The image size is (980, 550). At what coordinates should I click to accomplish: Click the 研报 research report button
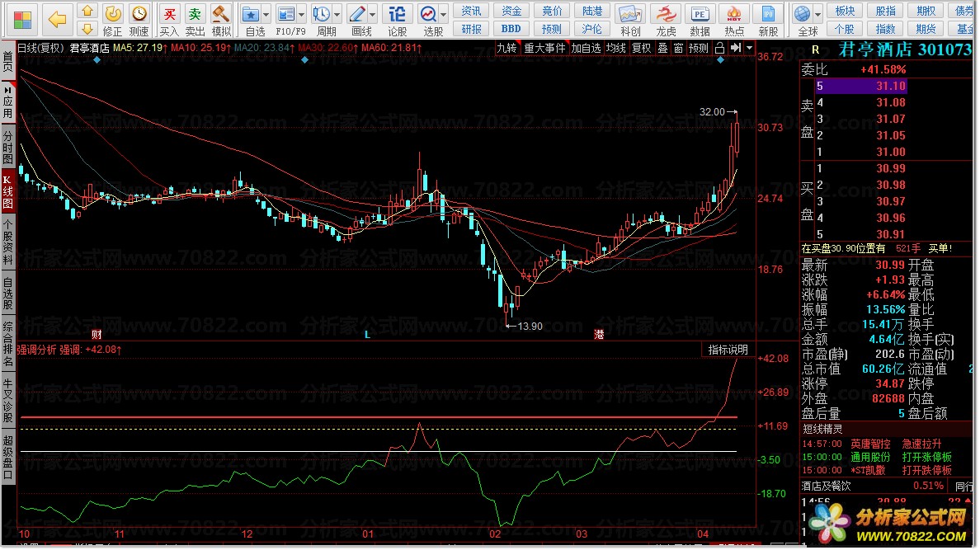pyautogui.click(x=471, y=29)
